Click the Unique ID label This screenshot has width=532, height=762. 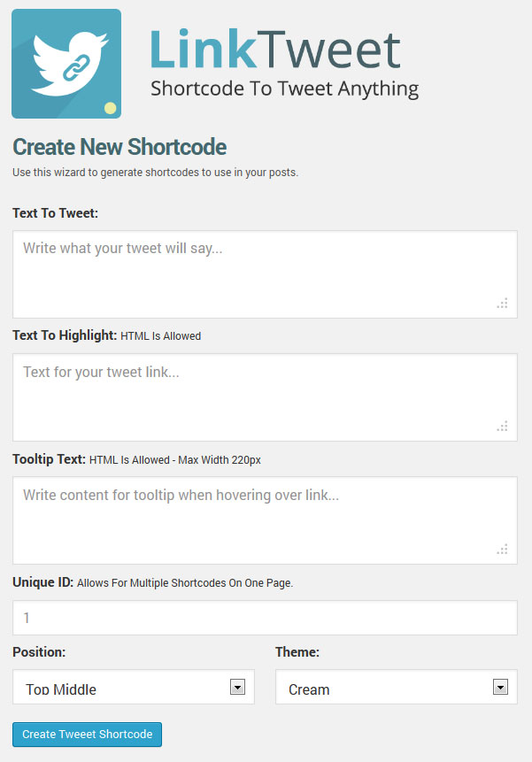tap(42, 582)
